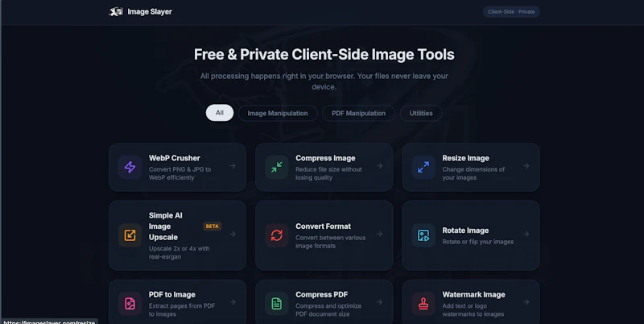Image resolution: width=644 pixels, height=324 pixels.
Task: Click arrow on PDF to Image card
Action: click(x=233, y=301)
